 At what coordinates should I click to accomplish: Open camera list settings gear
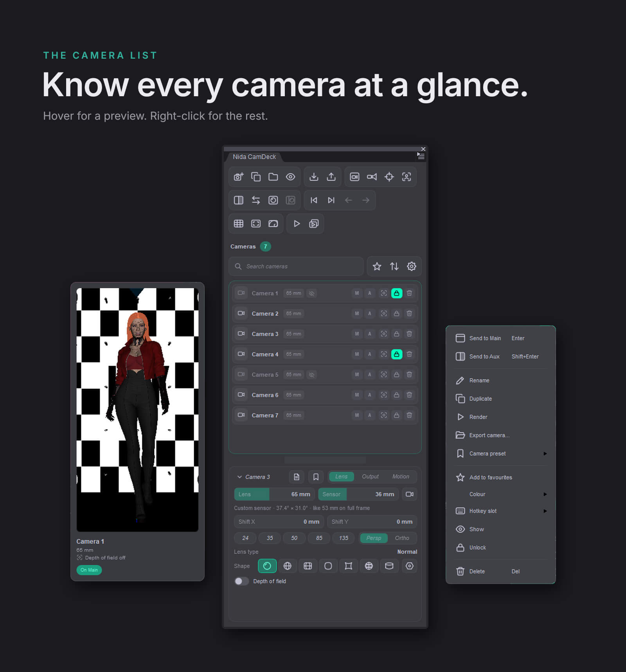[411, 266]
